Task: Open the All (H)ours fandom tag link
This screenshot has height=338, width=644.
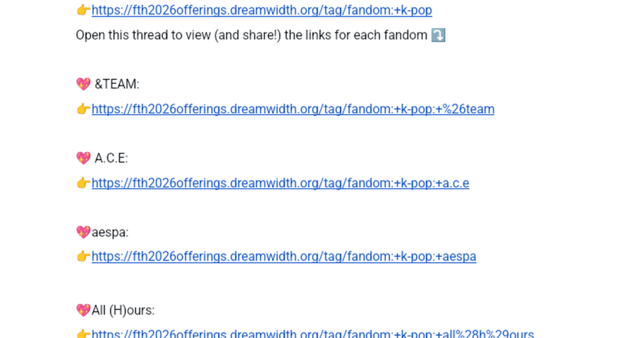Action: coord(313,333)
